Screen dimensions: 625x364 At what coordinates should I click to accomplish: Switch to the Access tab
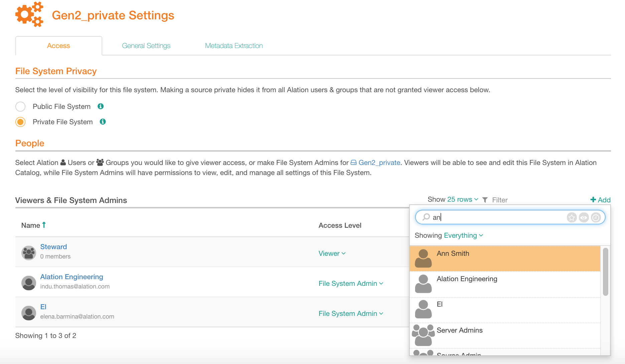[58, 46]
